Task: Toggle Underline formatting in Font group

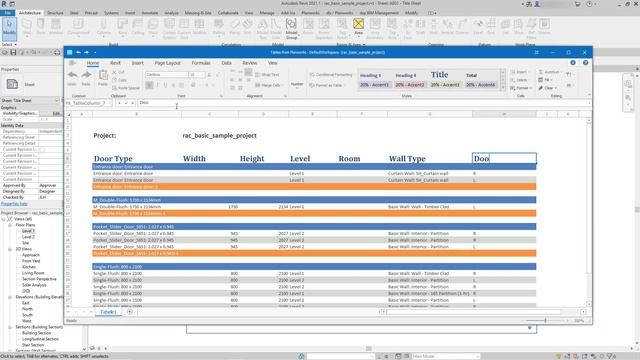Action: click(165, 85)
